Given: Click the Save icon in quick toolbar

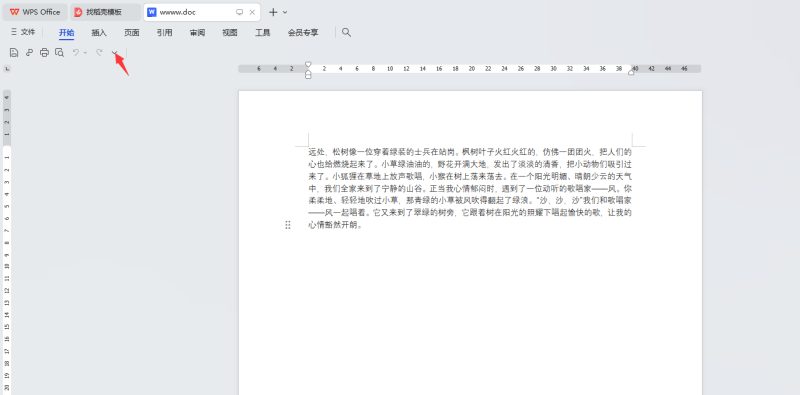Looking at the screenshot, I should [14, 52].
